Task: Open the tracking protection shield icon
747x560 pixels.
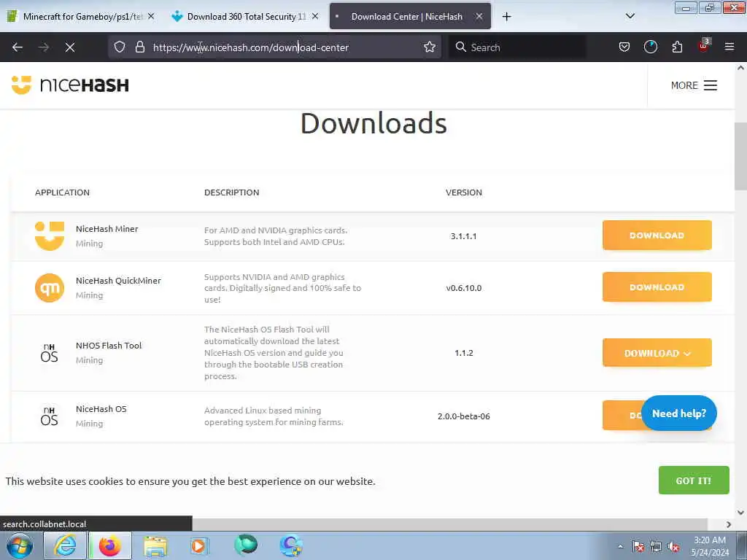Action: (120, 47)
